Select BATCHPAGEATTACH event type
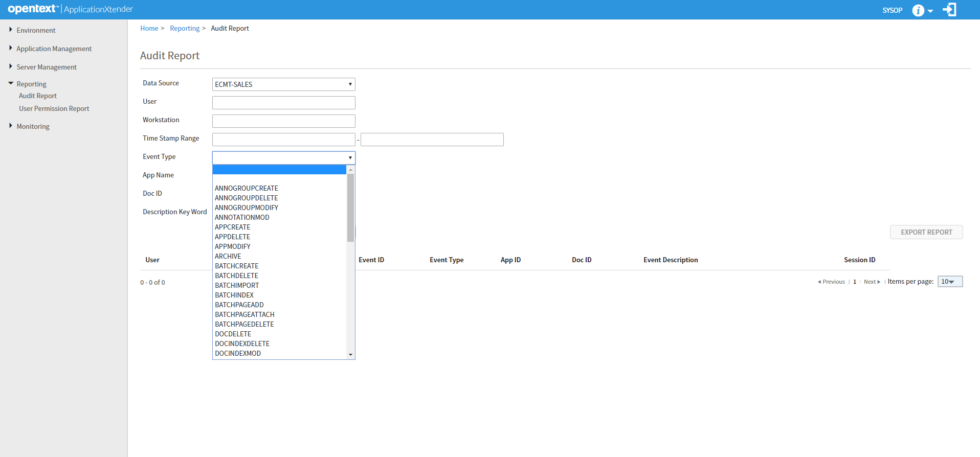Image resolution: width=980 pixels, height=457 pixels. [244, 314]
